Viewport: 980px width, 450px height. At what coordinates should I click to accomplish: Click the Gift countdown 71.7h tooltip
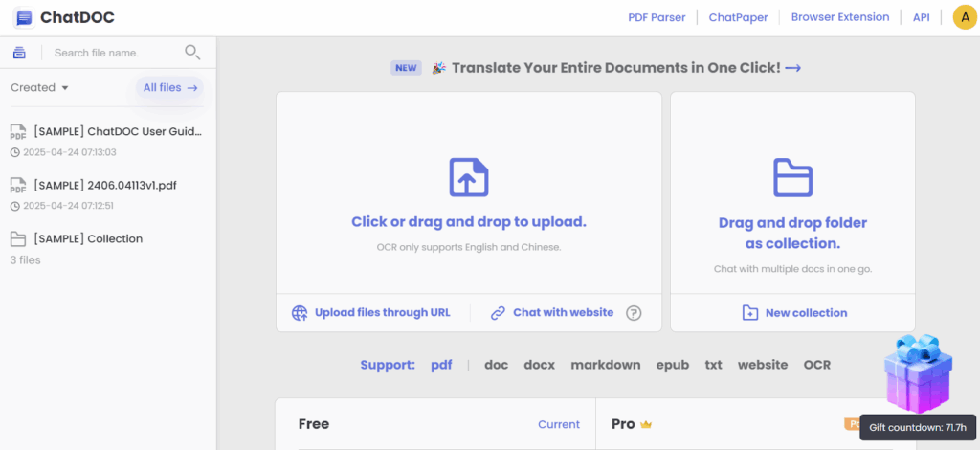click(918, 427)
